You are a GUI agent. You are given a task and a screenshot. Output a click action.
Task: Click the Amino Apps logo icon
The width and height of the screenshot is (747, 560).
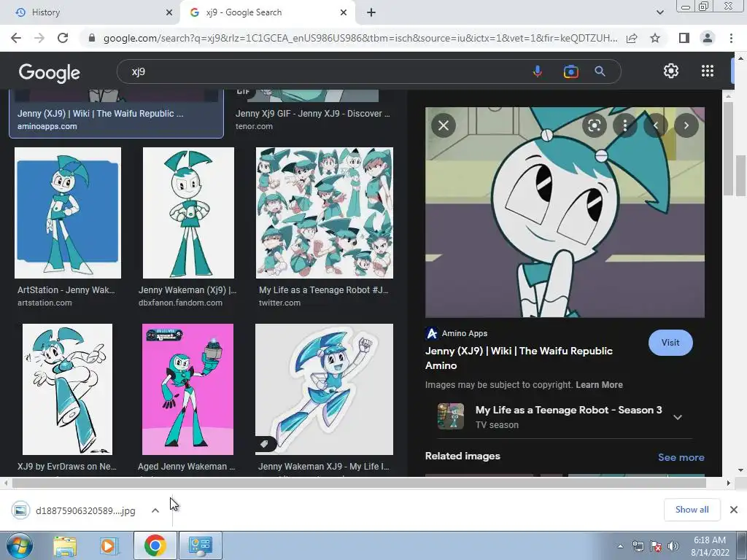[432, 333]
